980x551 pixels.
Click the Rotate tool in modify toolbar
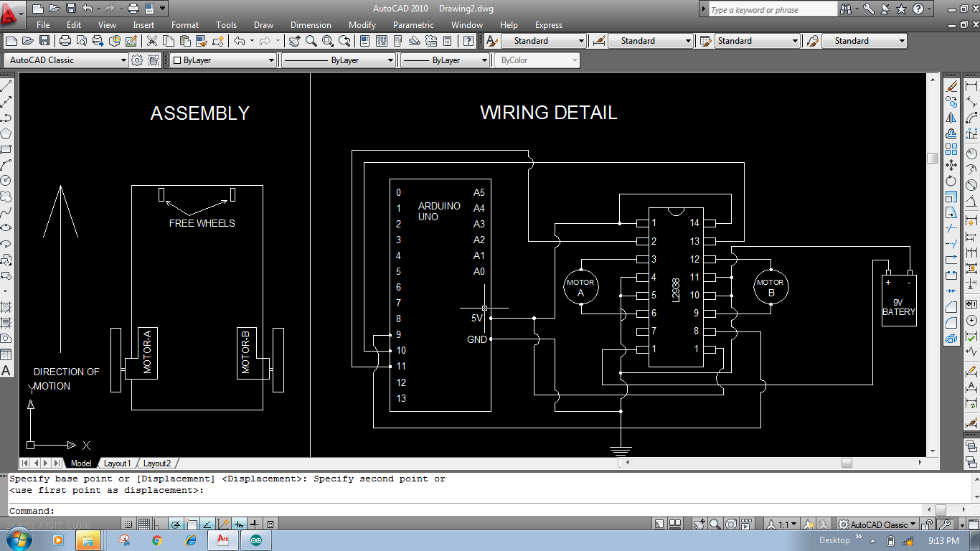tap(951, 181)
